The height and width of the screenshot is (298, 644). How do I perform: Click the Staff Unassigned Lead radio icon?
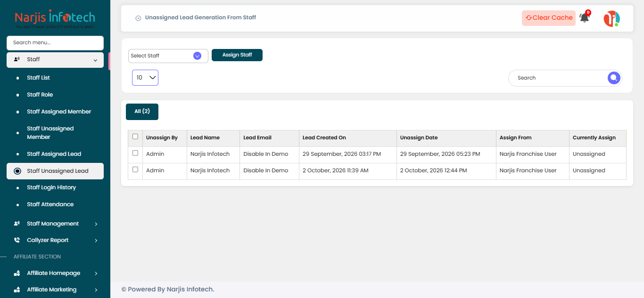coord(17,171)
